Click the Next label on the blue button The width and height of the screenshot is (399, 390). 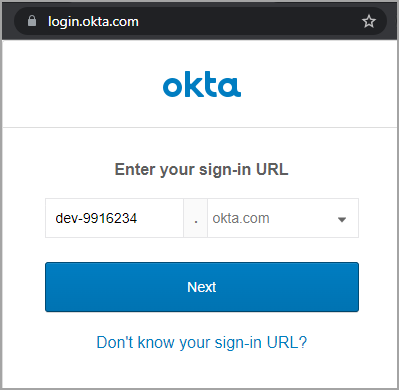click(x=202, y=287)
